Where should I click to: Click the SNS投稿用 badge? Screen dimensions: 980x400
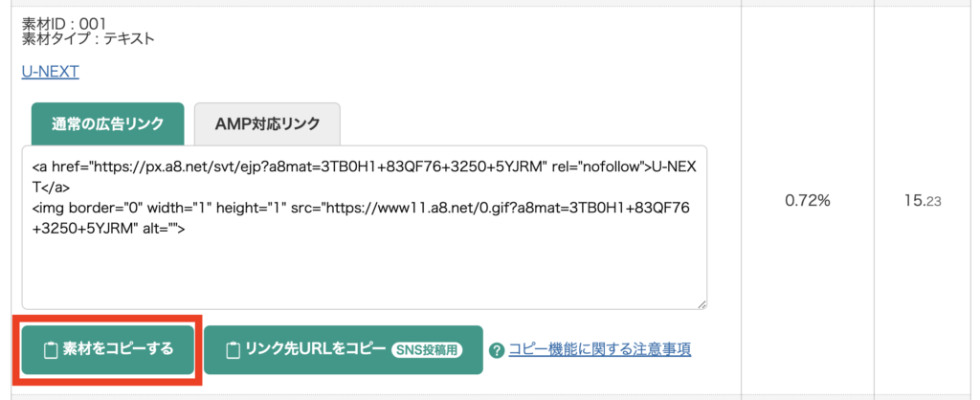coord(427,350)
